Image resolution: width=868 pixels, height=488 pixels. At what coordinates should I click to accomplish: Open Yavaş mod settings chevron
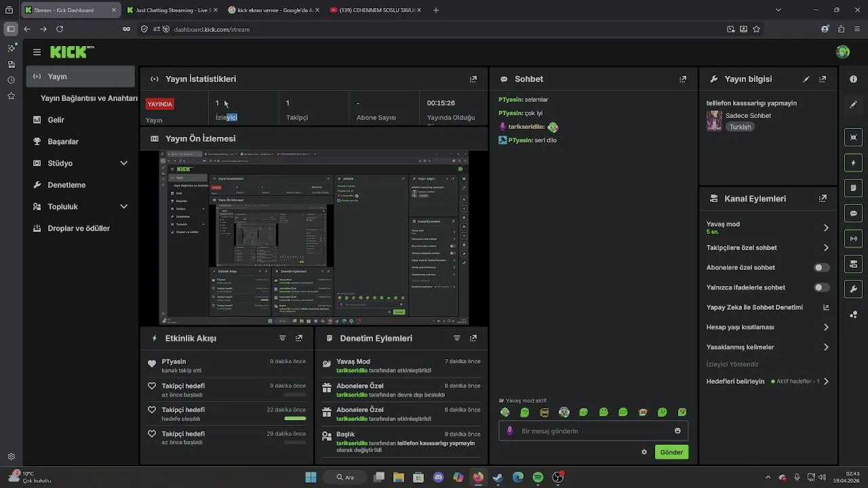coord(826,228)
